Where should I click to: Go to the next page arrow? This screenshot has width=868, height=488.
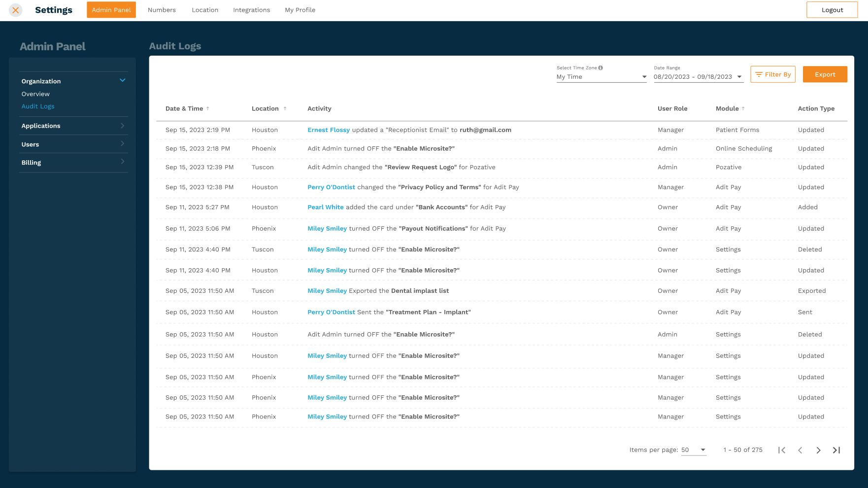click(818, 450)
